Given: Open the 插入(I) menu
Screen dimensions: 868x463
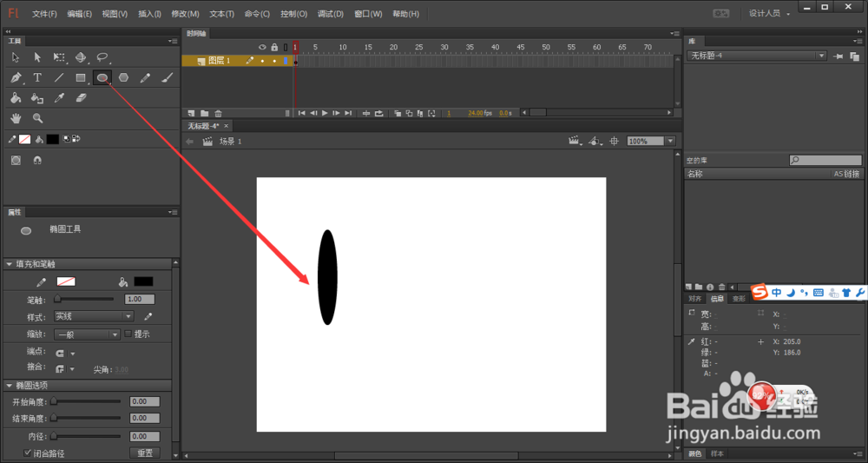Looking at the screenshot, I should point(149,14).
